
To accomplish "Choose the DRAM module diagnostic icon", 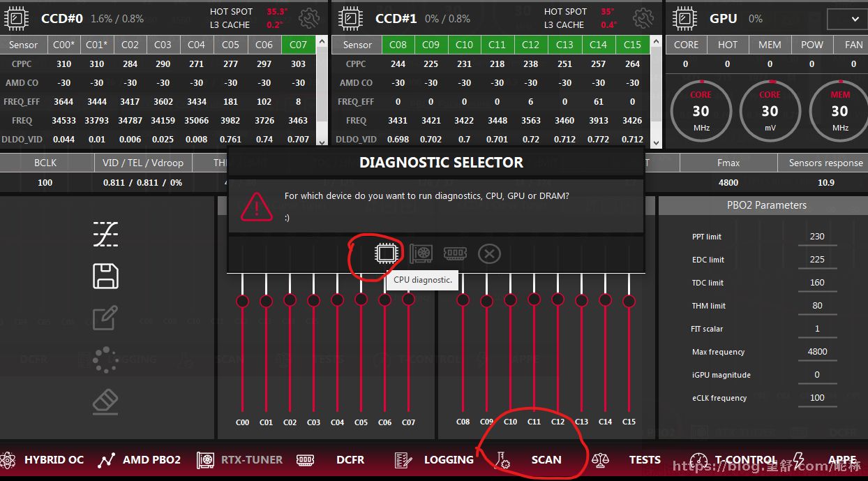I will (455, 253).
